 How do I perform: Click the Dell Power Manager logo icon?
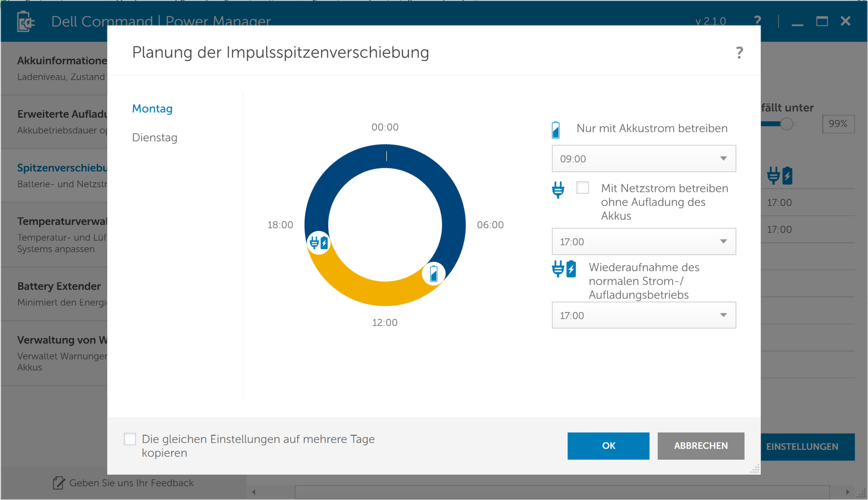tap(26, 21)
